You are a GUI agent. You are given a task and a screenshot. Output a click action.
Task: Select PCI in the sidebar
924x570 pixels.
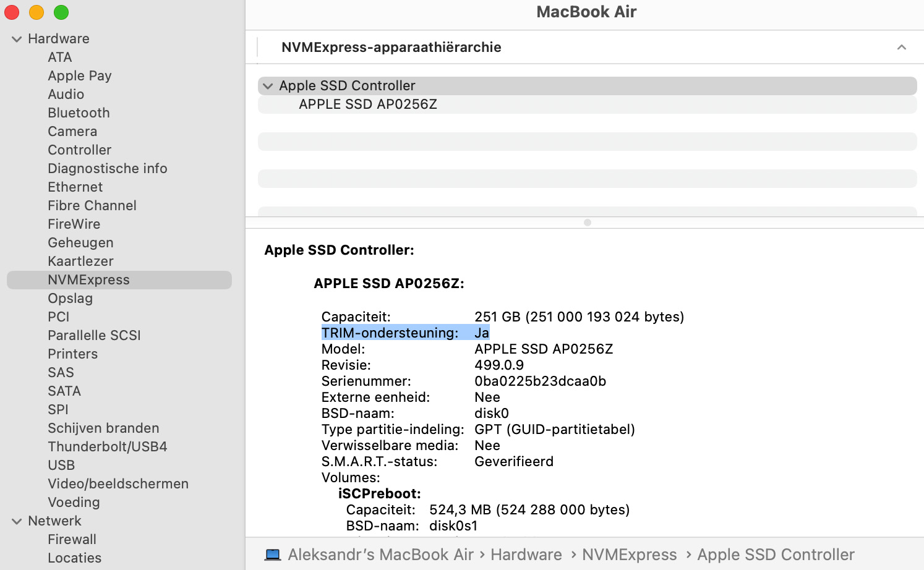[x=59, y=317]
